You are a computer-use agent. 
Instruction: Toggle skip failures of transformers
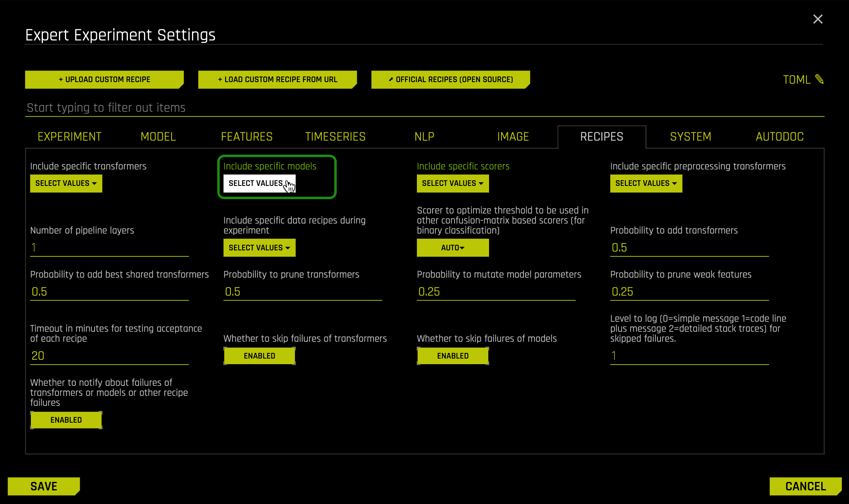[x=259, y=355]
